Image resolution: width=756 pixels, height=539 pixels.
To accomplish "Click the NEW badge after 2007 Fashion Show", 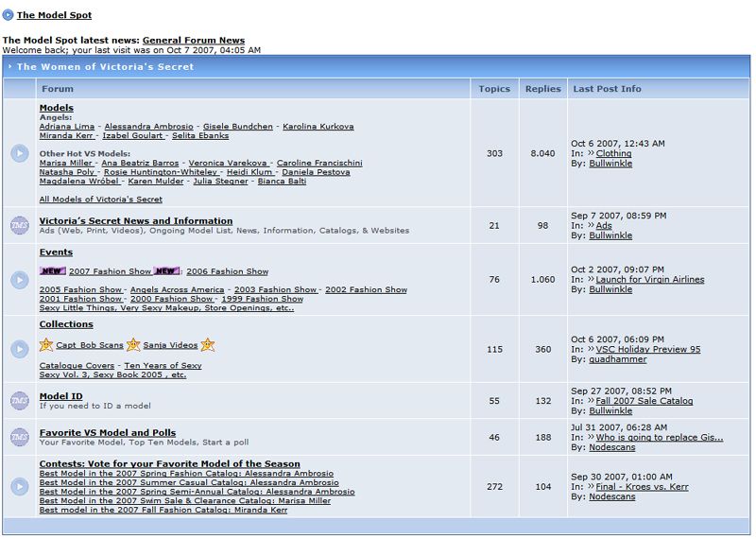I will [166, 270].
